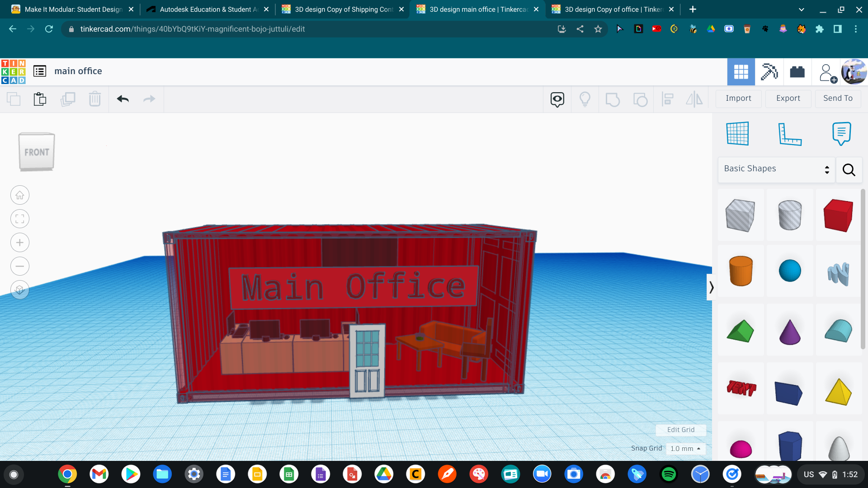Viewport: 868px width, 488px height.
Task: Open the Snap Grid 1.0 mm dropdown
Action: coord(685,449)
